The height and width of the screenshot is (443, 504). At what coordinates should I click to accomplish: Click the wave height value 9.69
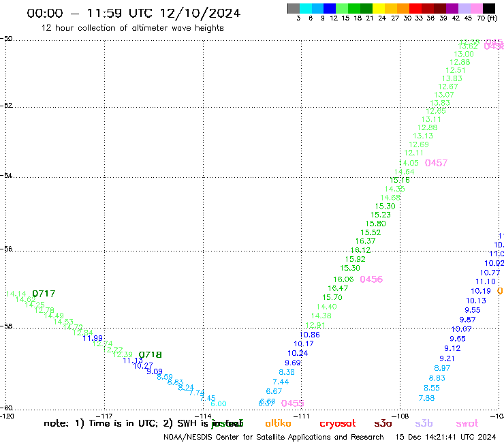[292, 363]
